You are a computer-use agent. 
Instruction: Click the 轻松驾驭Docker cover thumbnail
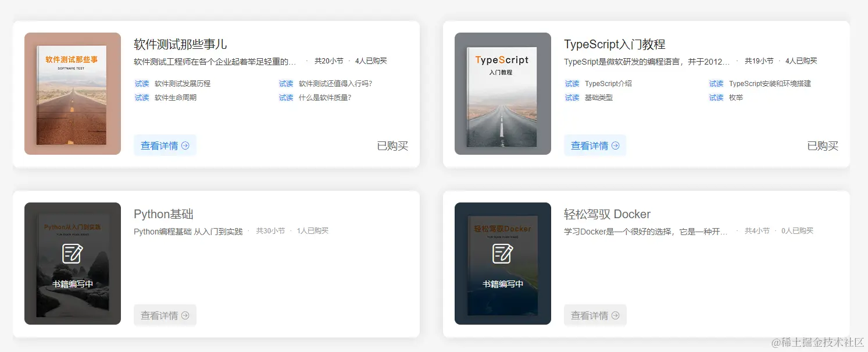click(503, 264)
